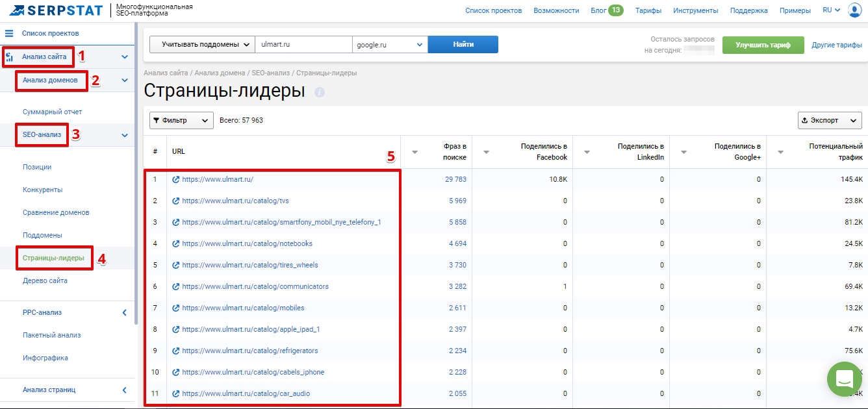Viewport: 868px width, 409px height.
Task: Sort by Поделились в Google+ column arrow
Action: click(x=683, y=153)
